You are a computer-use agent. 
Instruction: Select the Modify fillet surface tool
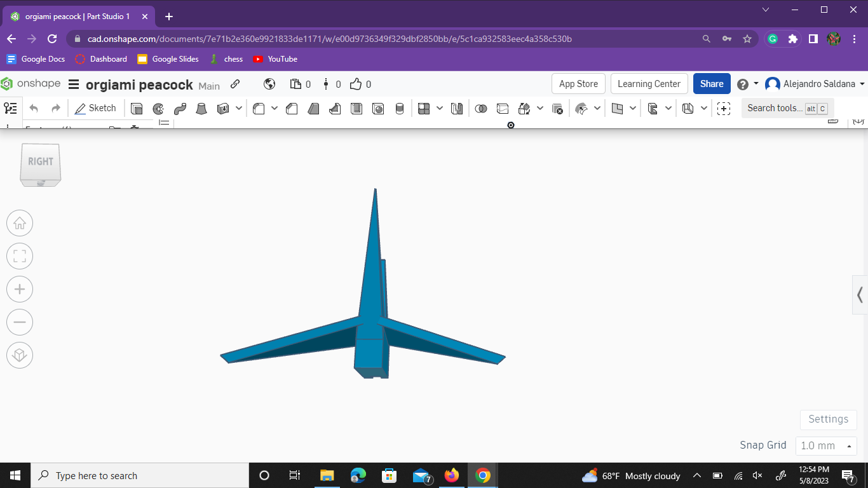pos(581,109)
